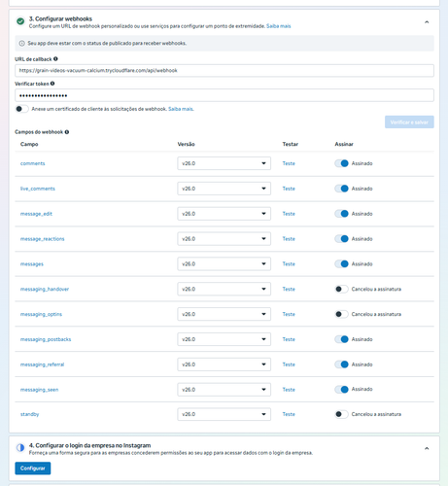Image resolution: width=448 pixels, height=486 pixels.
Task: Open version dropdown for standby
Action: (224, 414)
